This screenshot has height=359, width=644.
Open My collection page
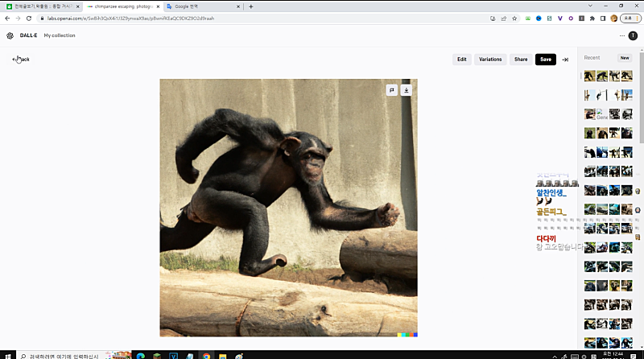(60, 35)
